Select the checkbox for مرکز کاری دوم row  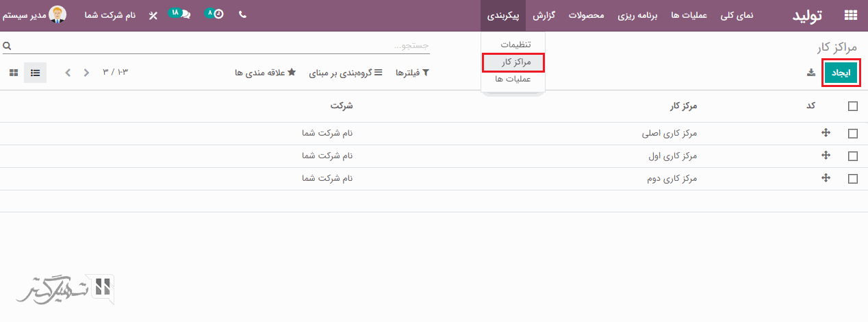(x=852, y=179)
